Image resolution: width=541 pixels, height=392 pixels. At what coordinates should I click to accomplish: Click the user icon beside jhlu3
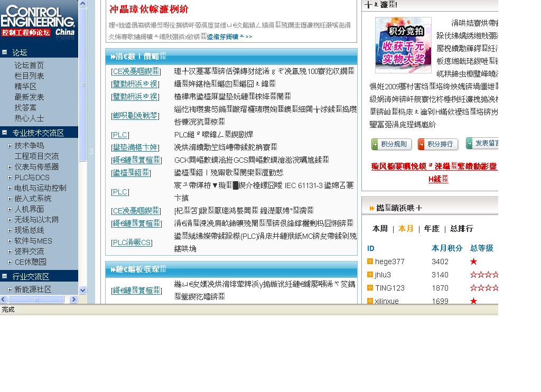pos(370,275)
